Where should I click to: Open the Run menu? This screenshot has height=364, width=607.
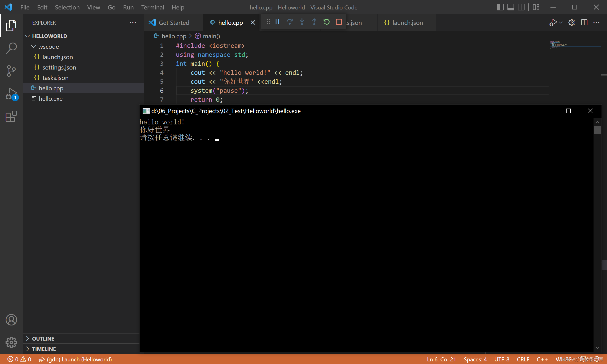point(128,7)
